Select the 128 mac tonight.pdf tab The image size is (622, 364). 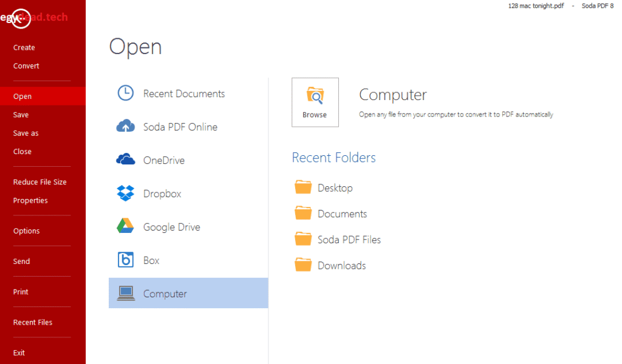coord(535,5)
